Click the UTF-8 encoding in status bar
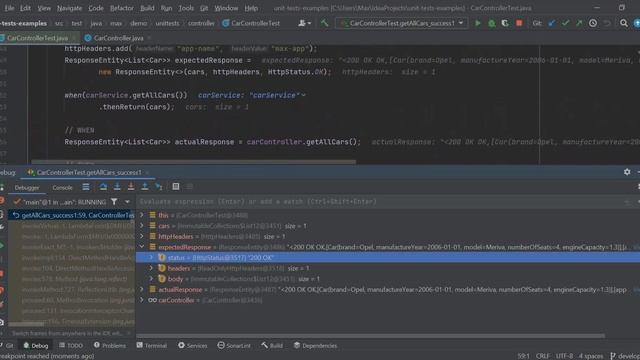The width and height of the screenshot is (640, 360). click(x=564, y=356)
